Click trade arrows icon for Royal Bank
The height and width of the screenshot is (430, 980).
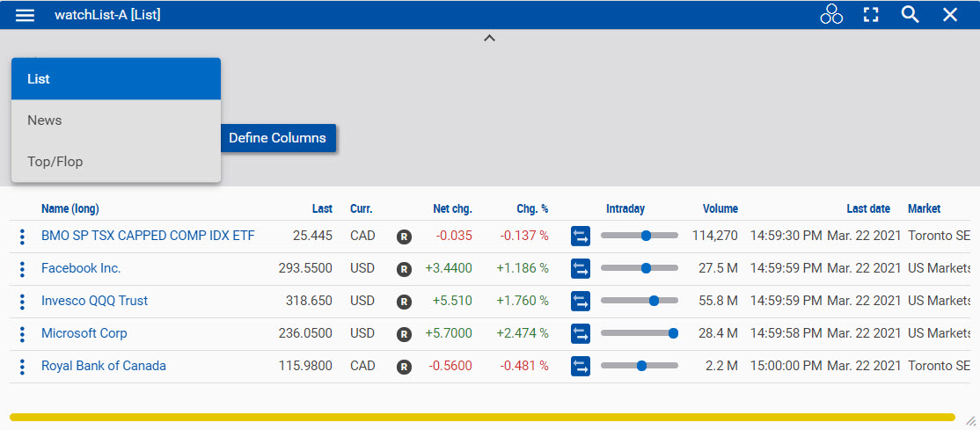click(x=580, y=367)
